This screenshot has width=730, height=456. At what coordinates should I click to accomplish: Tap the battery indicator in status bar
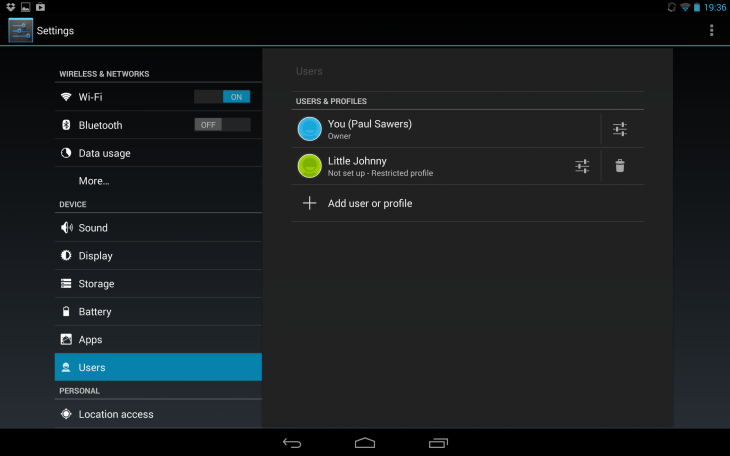pos(697,7)
